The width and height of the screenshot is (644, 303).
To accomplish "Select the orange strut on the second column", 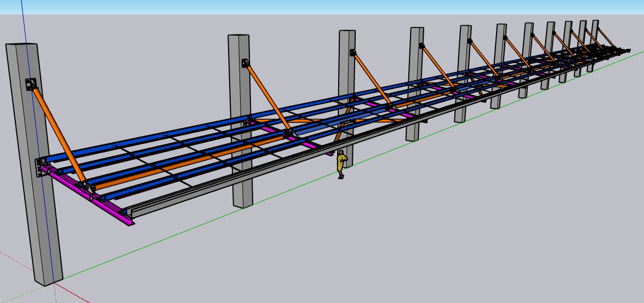I will [269, 99].
